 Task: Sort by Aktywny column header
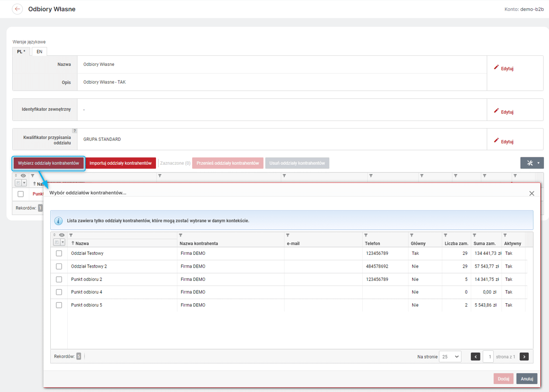click(512, 243)
